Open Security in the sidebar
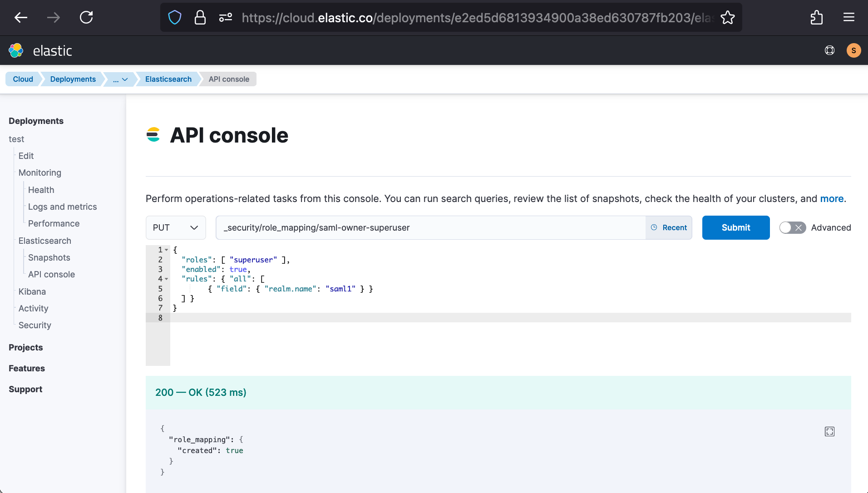The height and width of the screenshot is (493, 868). [35, 325]
